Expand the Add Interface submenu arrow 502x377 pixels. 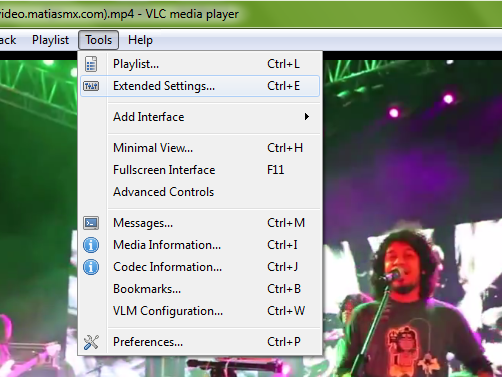point(307,117)
